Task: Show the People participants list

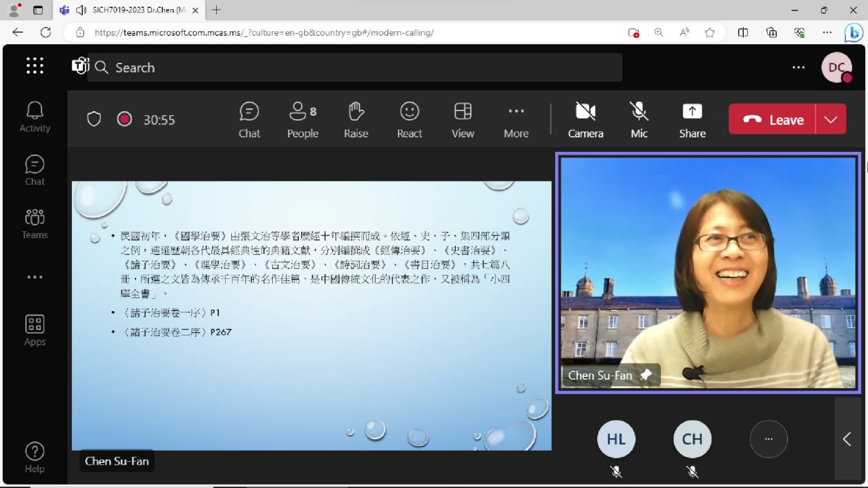Action: coord(302,119)
